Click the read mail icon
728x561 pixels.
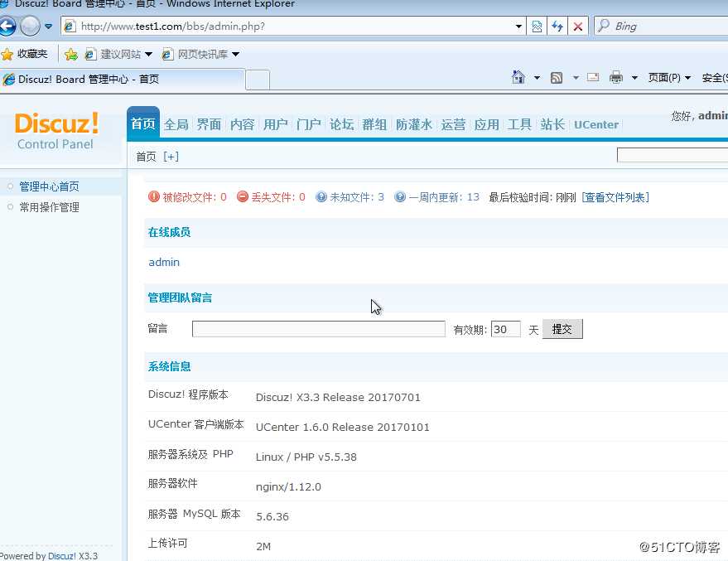593,78
